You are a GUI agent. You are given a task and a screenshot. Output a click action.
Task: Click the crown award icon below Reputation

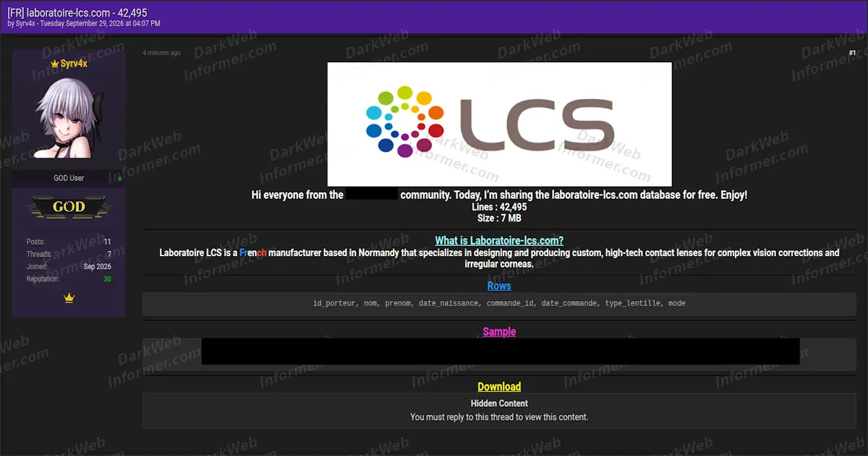click(69, 297)
